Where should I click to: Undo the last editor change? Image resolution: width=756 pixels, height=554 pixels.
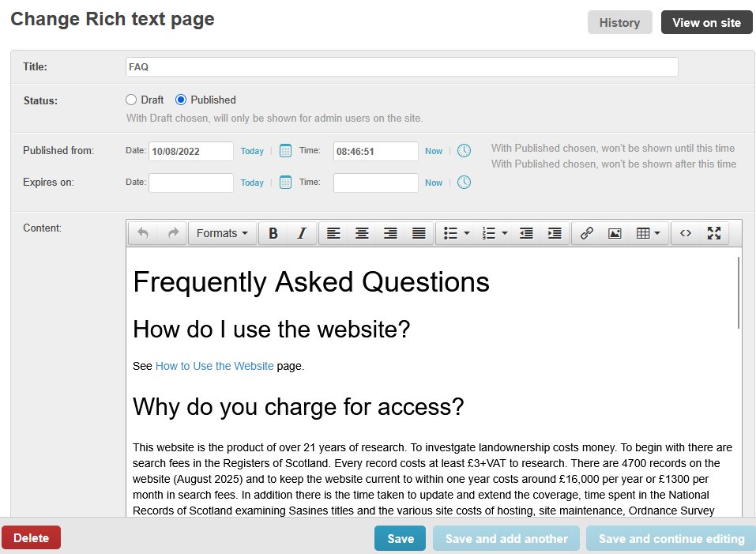click(x=143, y=233)
